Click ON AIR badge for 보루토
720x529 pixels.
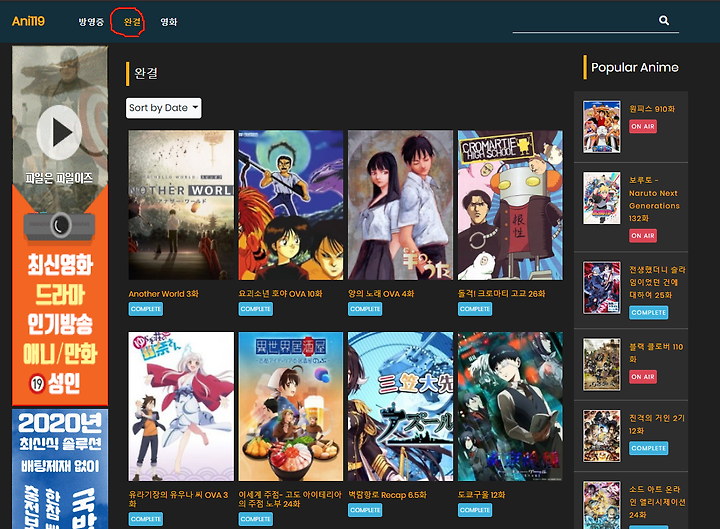tap(643, 236)
